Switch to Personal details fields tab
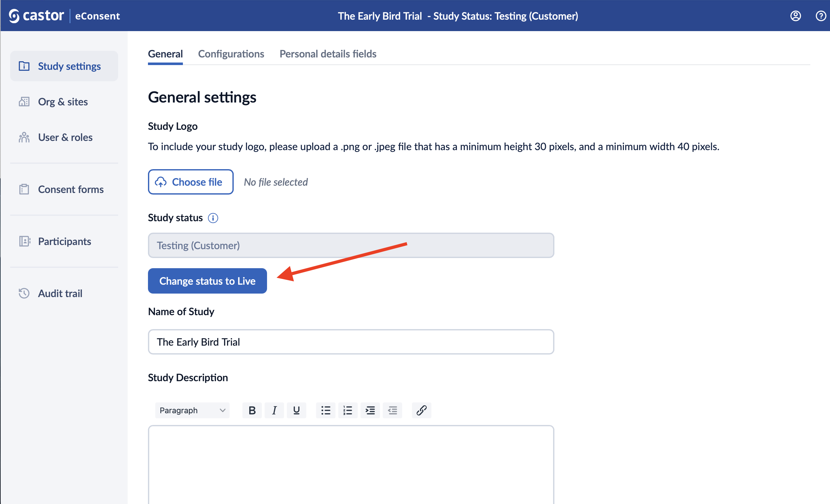 (328, 54)
